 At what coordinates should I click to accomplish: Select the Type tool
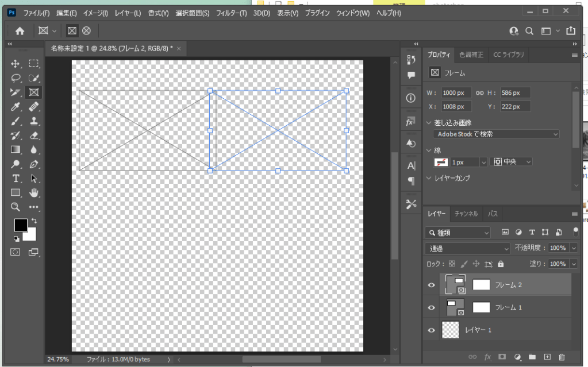[16, 178]
